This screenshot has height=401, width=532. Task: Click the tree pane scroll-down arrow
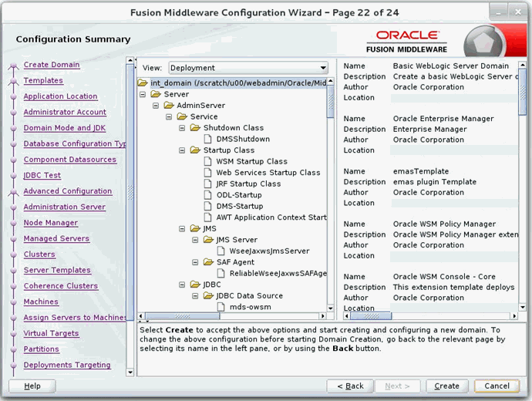coord(331,308)
